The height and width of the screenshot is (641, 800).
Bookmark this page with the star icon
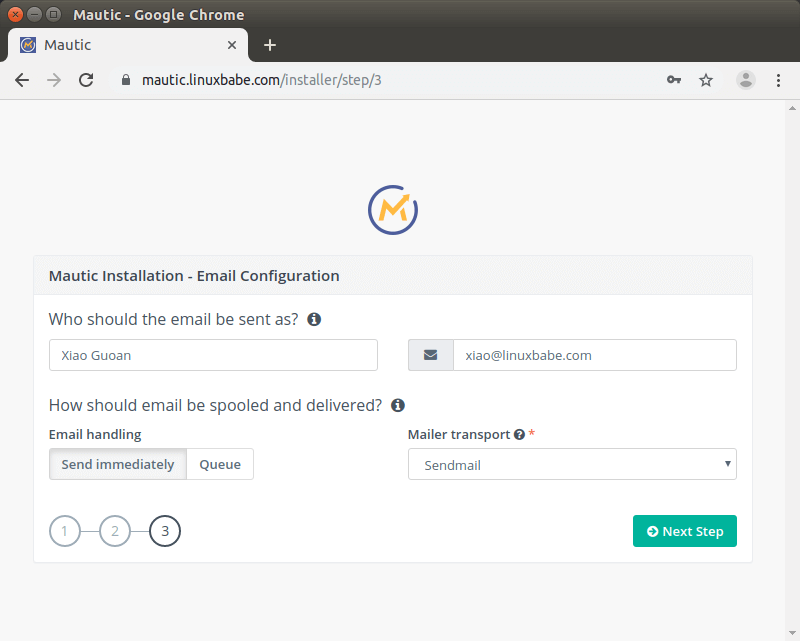706,80
